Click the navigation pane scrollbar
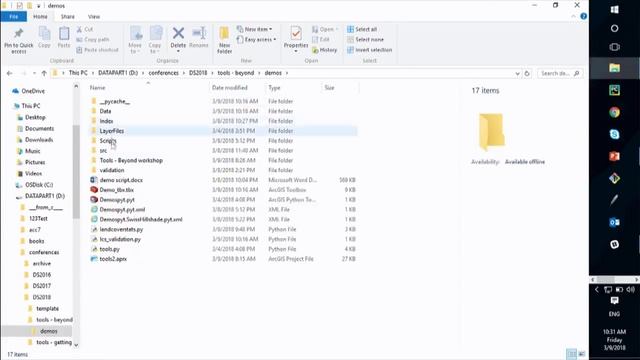The image size is (640, 360). point(76,171)
